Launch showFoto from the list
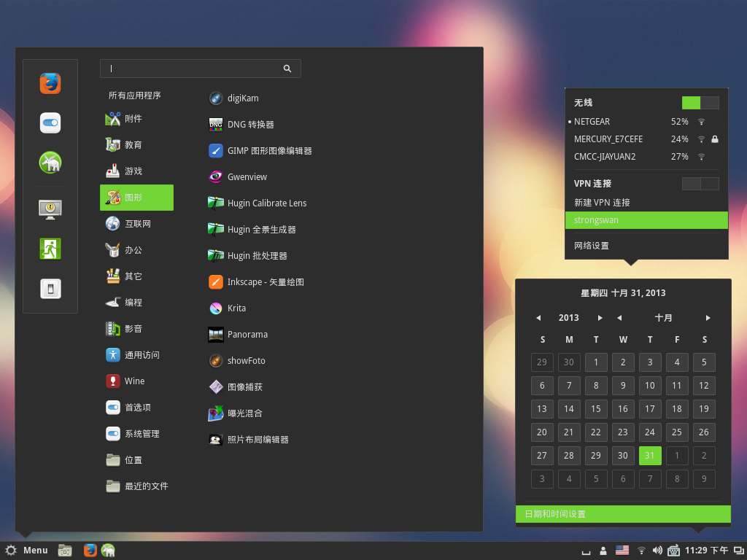The width and height of the screenshot is (747, 560). point(237,360)
